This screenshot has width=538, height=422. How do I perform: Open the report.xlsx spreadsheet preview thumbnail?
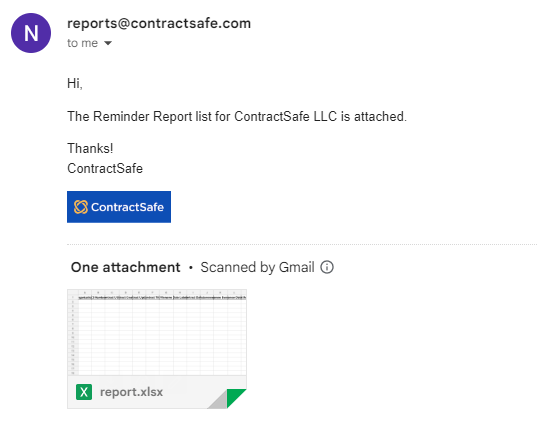[x=157, y=332]
